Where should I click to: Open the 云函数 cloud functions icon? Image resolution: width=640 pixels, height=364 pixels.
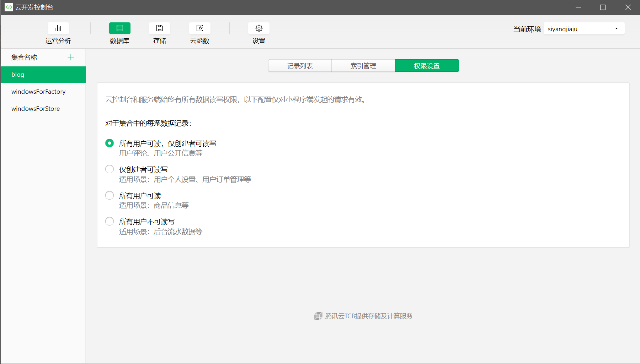tap(200, 28)
